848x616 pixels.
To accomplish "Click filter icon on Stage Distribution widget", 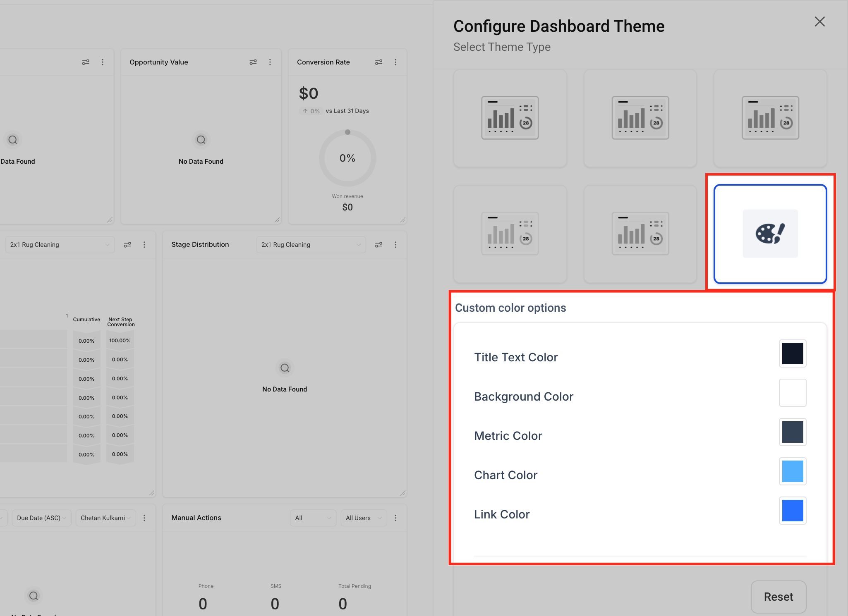I will [378, 245].
